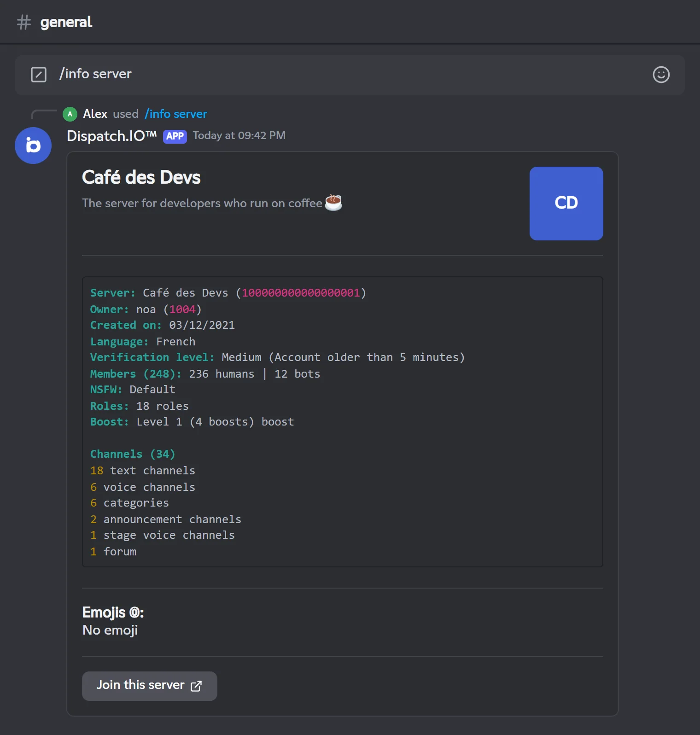The height and width of the screenshot is (735, 700).
Task: Click the Members (248) line
Action: coord(205,374)
